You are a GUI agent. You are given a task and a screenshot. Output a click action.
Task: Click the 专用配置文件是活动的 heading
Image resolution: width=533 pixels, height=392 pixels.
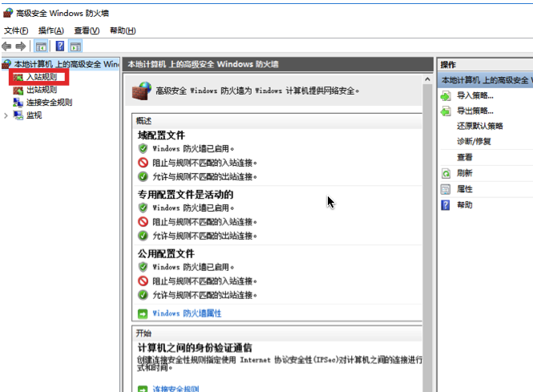(185, 195)
